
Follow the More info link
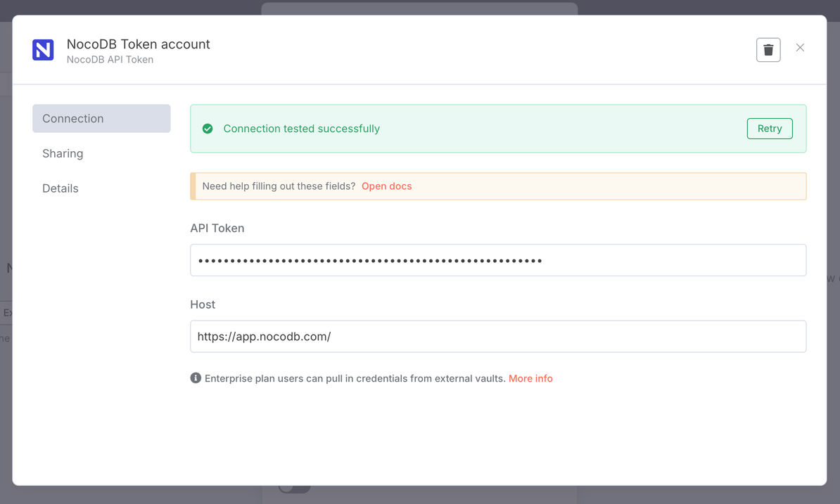point(530,378)
